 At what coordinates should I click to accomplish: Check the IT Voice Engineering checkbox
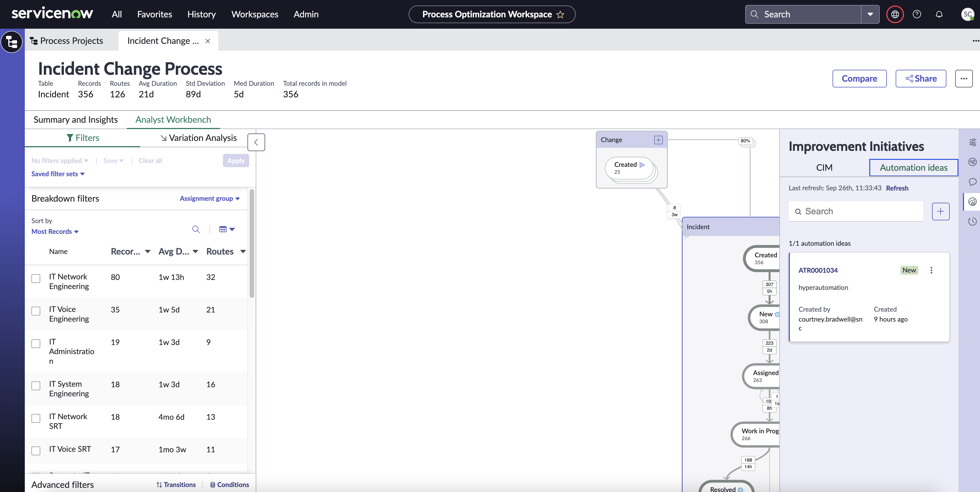click(36, 311)
